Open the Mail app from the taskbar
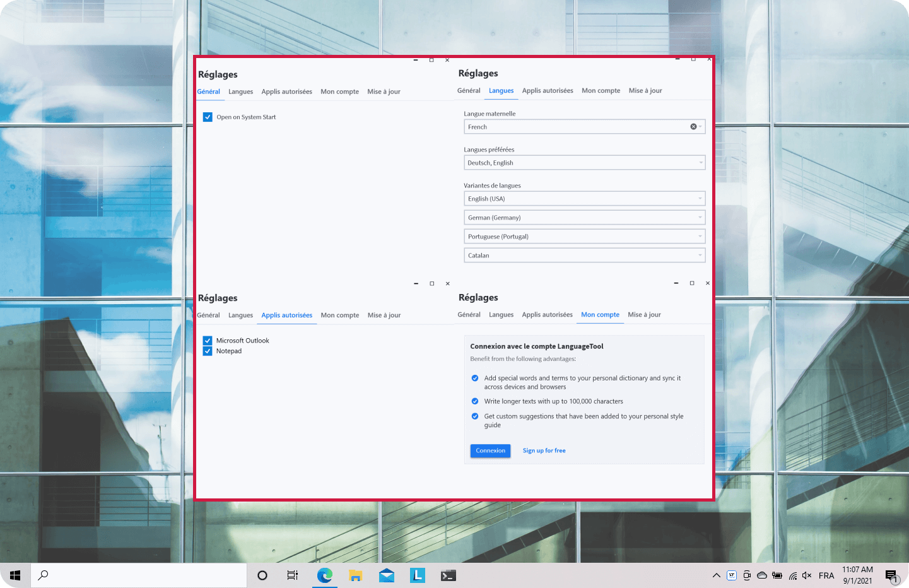 point(387,575)
